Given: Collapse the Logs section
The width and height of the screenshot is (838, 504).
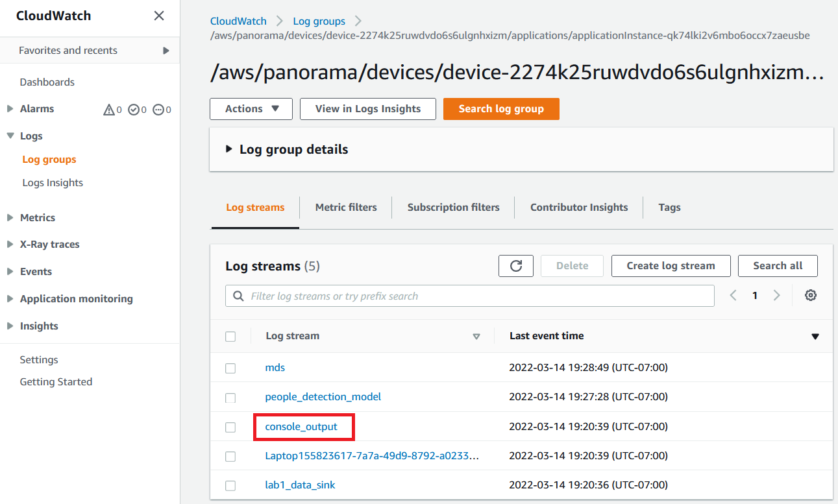Looking at the screenshot, I should click(10, 136).
